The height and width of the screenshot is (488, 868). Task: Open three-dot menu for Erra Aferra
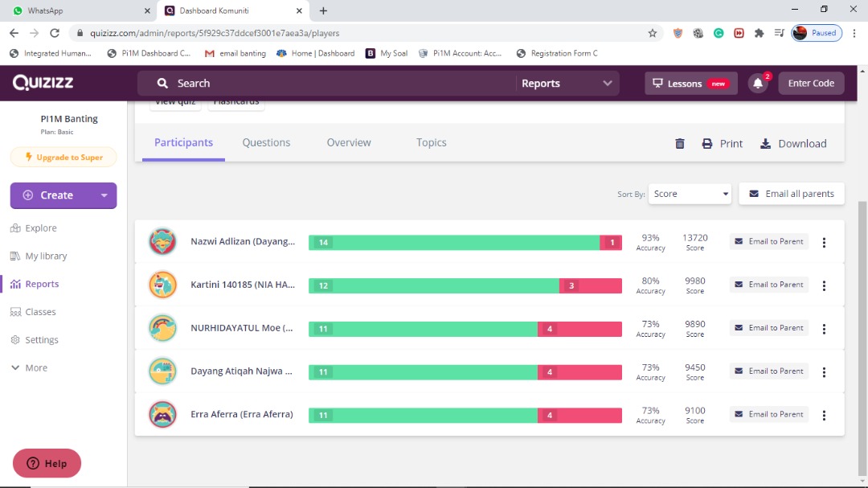[x=824, y=415]
